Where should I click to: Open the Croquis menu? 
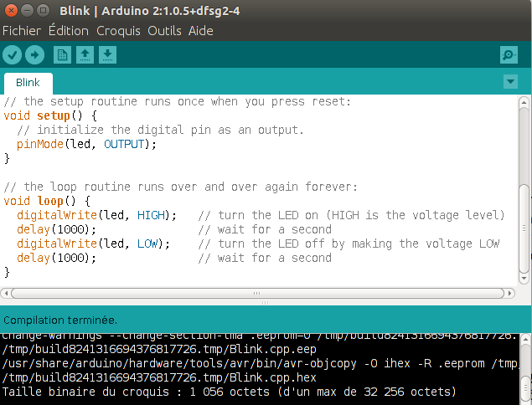click(118, 31)
